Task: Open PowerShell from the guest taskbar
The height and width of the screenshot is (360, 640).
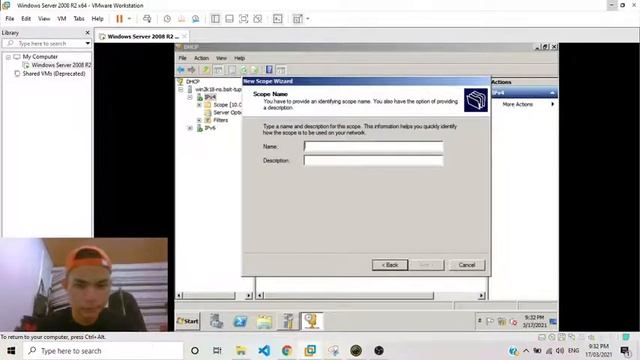Action: point(240,321)
